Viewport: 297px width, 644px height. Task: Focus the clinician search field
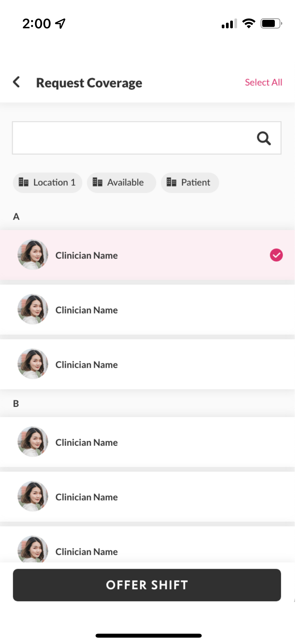[132, 138]
